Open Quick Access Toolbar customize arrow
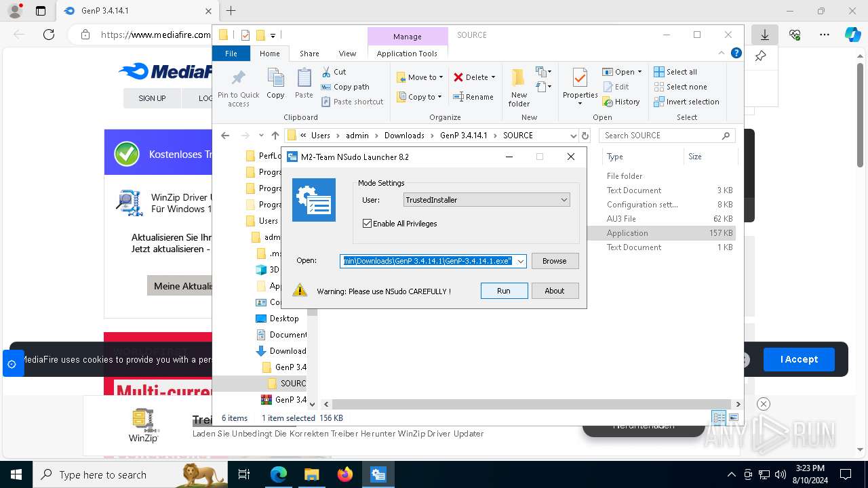The image size is (868, 488). coord(273,35)
